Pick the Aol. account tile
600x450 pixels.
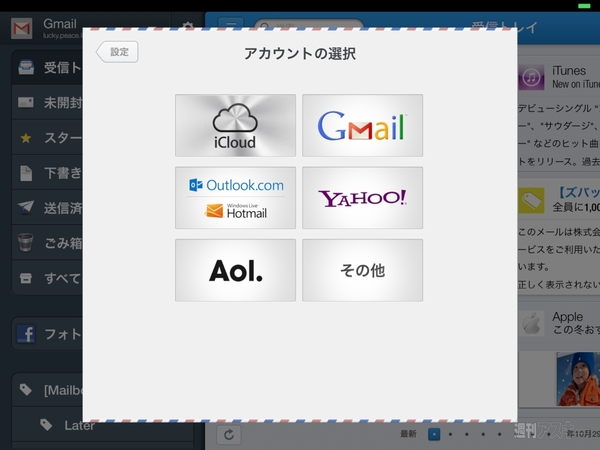tap(235, 270)
